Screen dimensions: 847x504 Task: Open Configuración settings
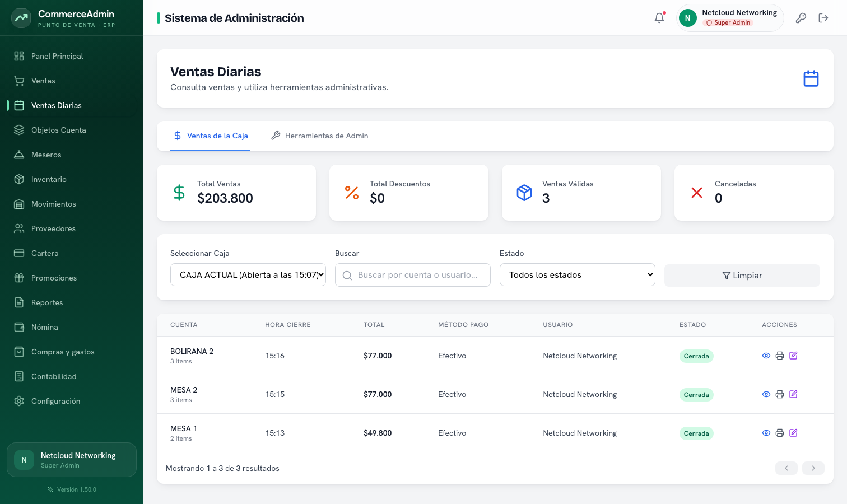pyautogui.click(x=72, y=401)
